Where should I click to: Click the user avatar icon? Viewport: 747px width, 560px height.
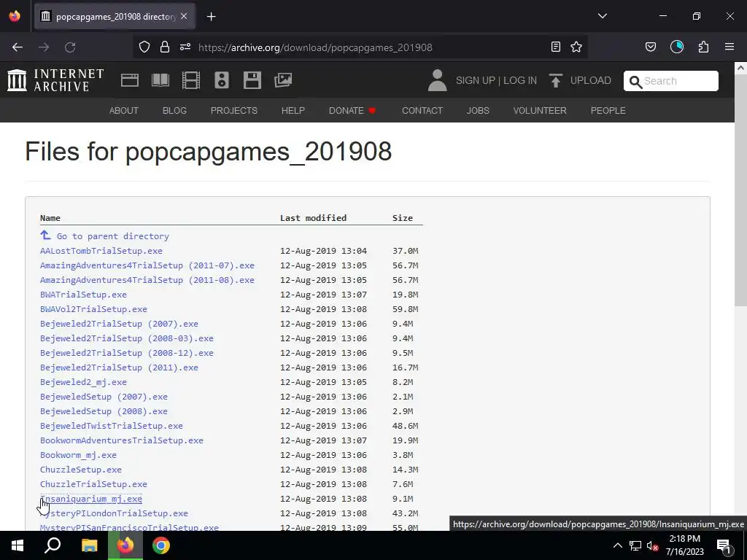point(437,80)
